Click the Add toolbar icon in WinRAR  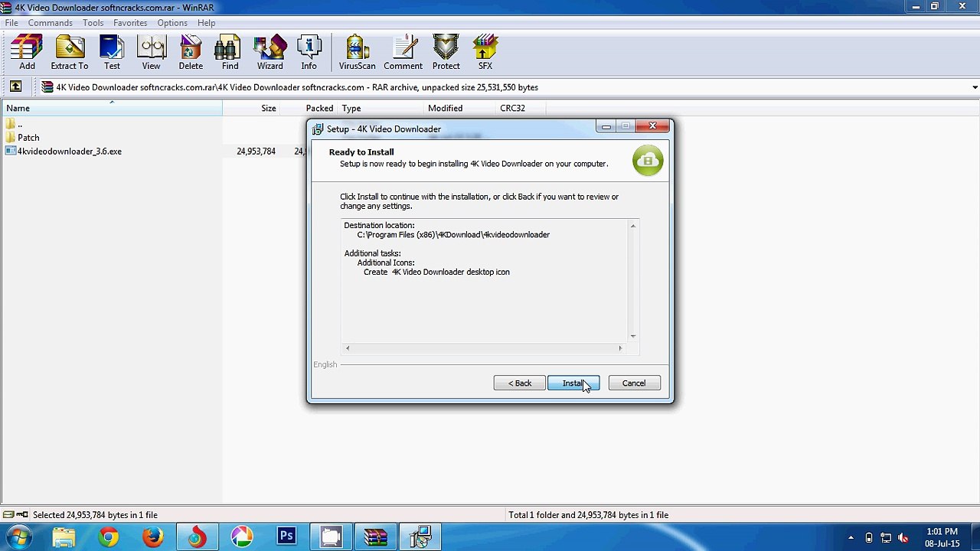click(x=27, y=53)
